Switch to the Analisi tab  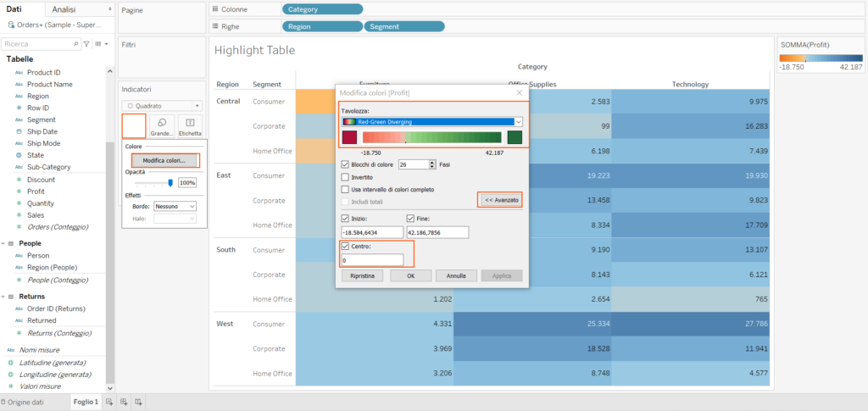coord(64,8)
